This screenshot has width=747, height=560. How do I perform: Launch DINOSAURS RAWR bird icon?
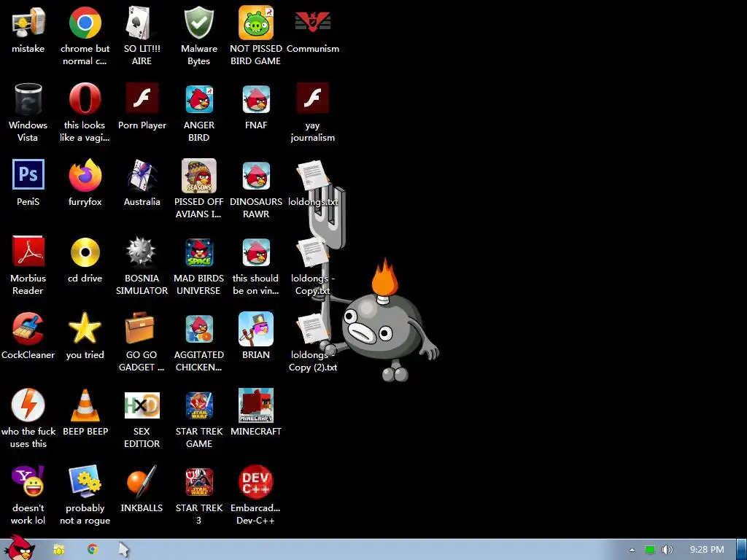[x=256, y=175]
